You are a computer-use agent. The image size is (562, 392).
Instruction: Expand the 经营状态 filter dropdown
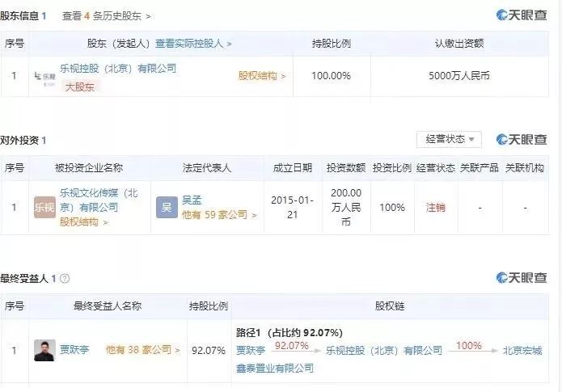(x=449, y=139)
